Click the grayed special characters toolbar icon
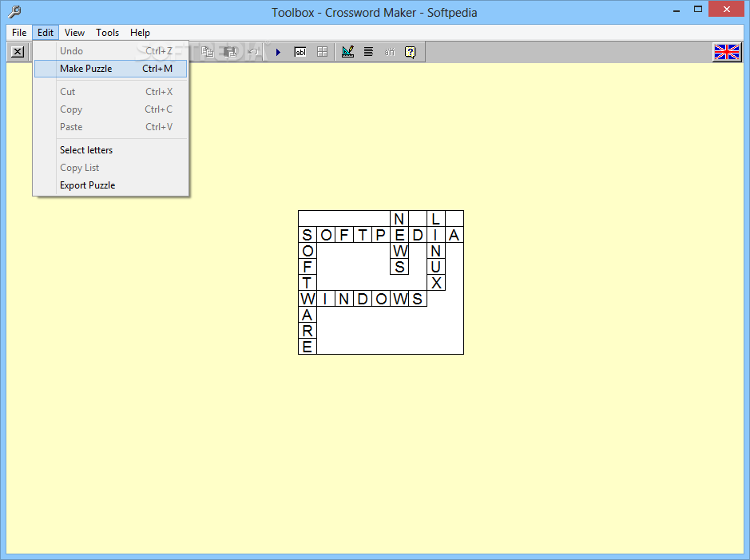750x560 pixels. pos(390,52)
